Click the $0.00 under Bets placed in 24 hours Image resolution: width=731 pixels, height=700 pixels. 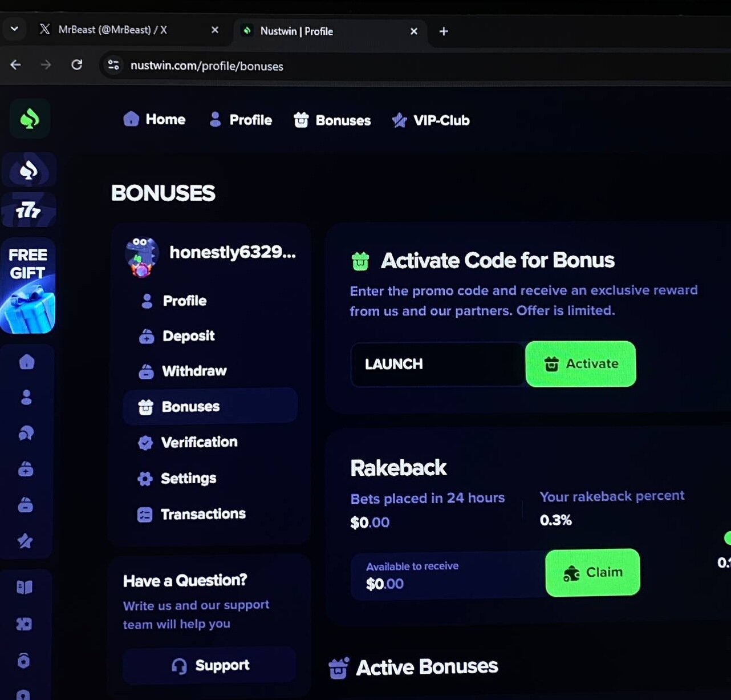pos(370,523)
